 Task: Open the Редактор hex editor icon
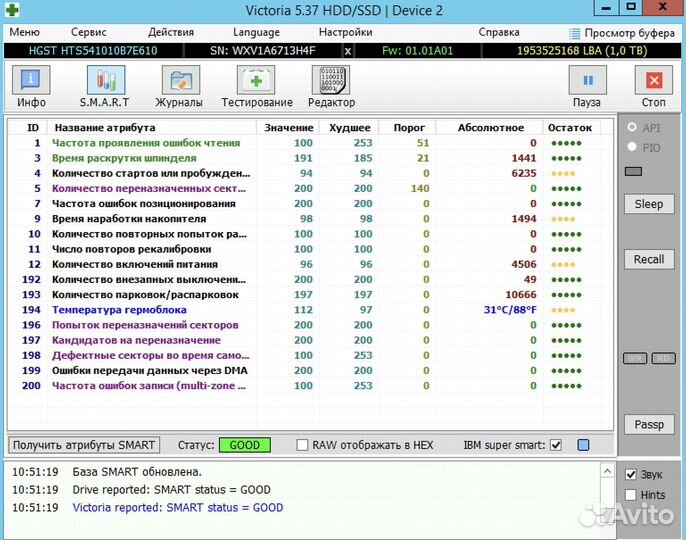(x=331, y=86)
